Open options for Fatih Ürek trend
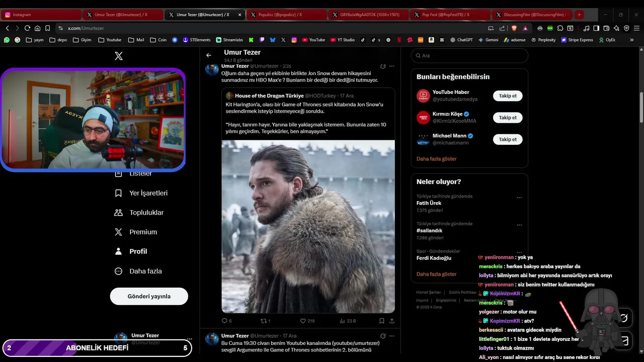 519,198
